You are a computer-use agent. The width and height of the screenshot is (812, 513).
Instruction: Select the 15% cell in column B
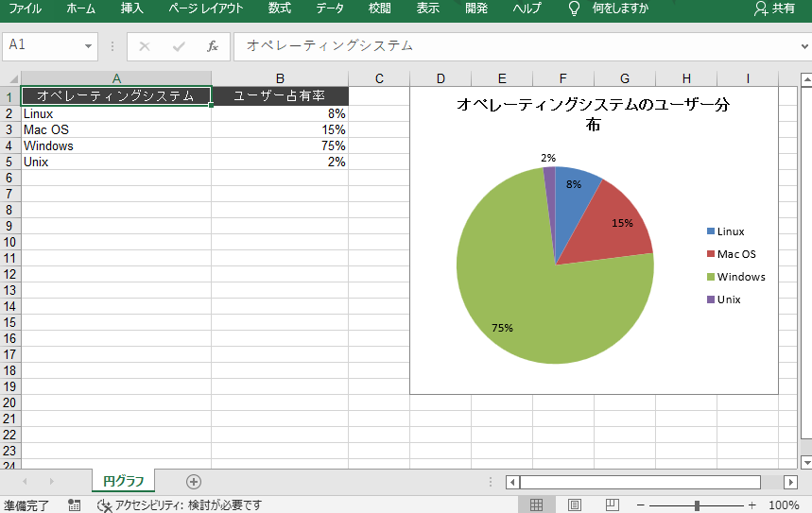click(x=280, y=130)
